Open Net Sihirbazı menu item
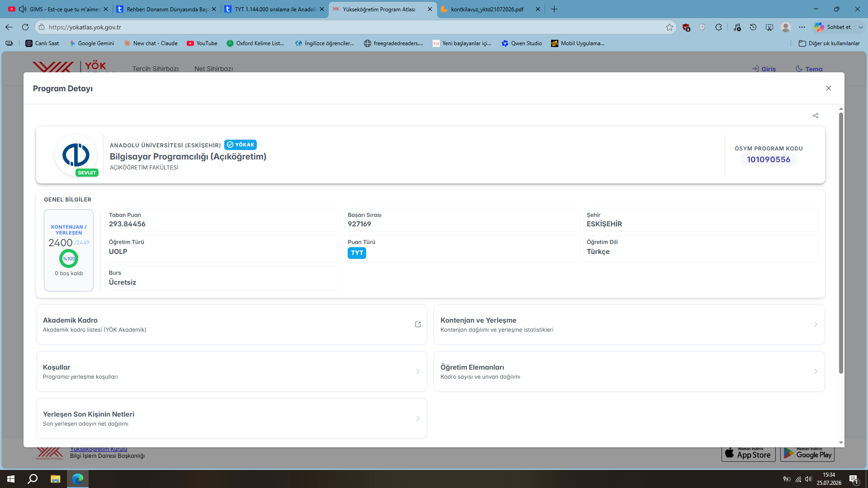 pos(213,69)
